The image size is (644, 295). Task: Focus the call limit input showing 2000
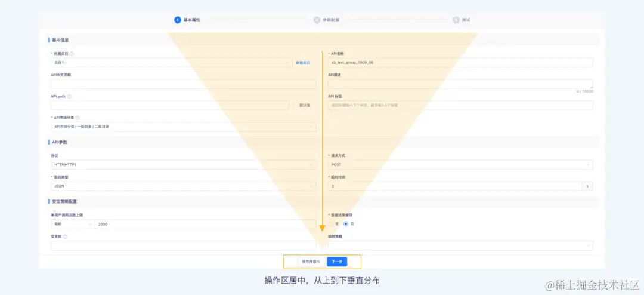[205, 224]
